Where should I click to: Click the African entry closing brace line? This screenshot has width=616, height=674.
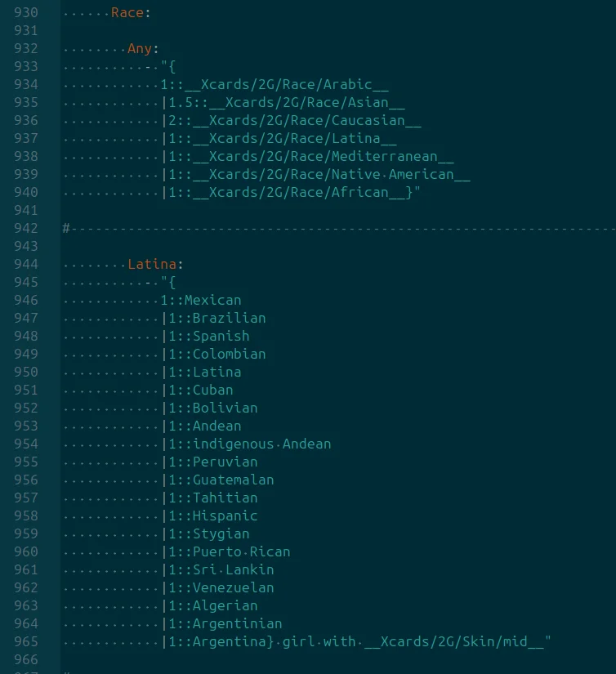(x=291, y=193)
